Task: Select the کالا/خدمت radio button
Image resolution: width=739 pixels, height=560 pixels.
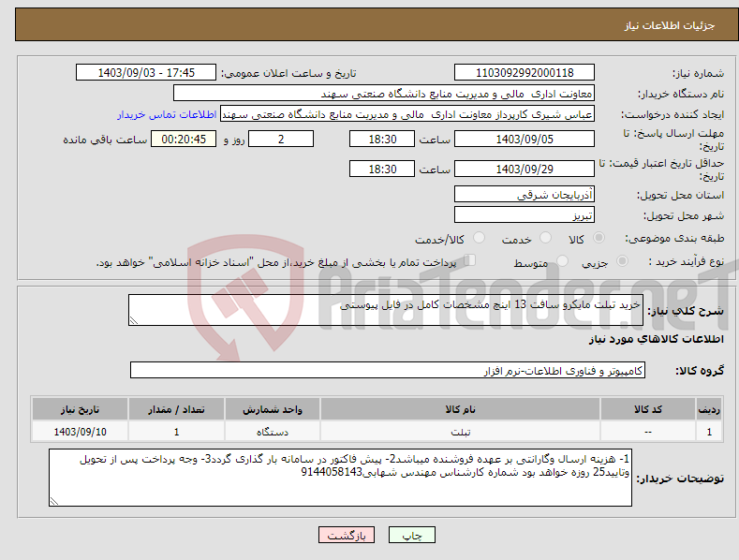Action: [x=479, y=238]
